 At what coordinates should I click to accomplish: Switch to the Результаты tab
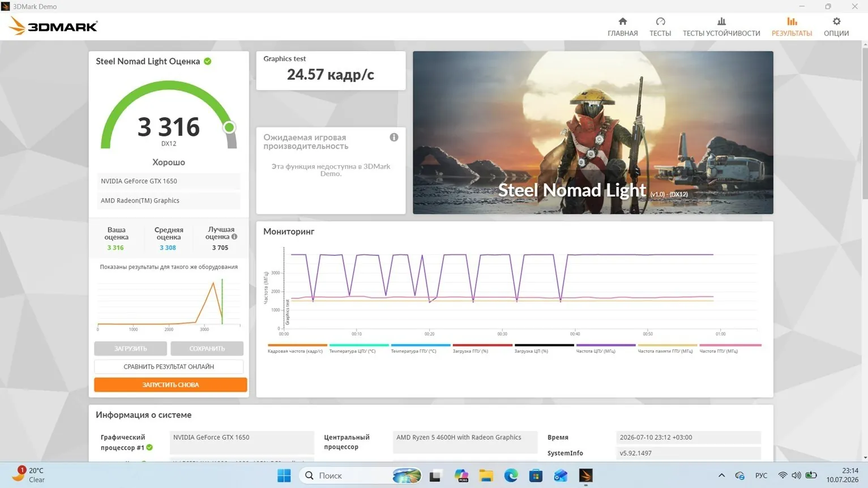(x=792, y=27)
